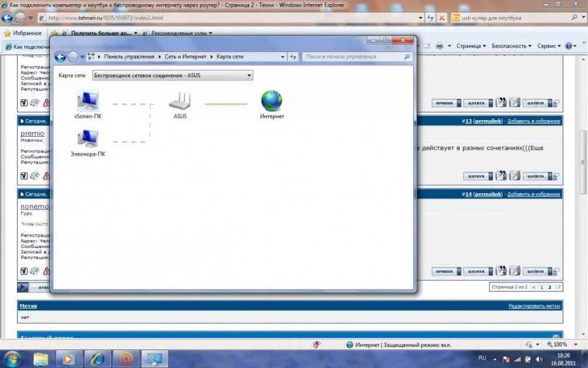Select the xSonen-ПК computer icon
The image size is (588, 368).
point(88,100)
